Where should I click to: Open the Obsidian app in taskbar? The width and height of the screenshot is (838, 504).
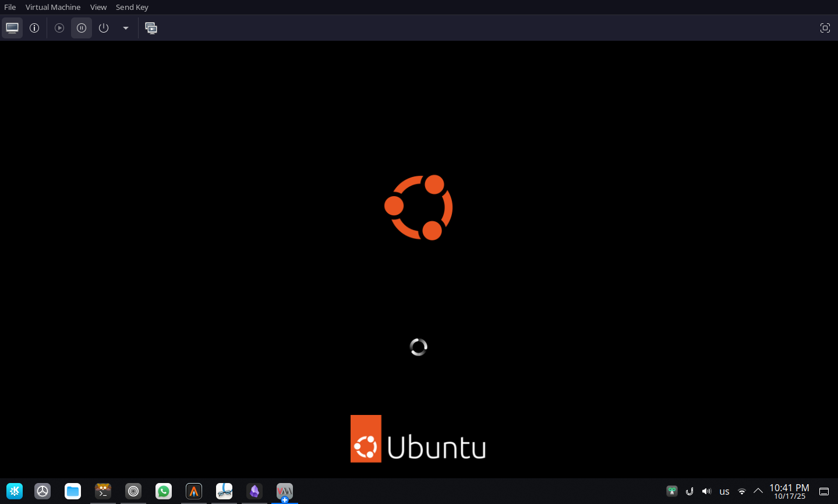(254, 491)
